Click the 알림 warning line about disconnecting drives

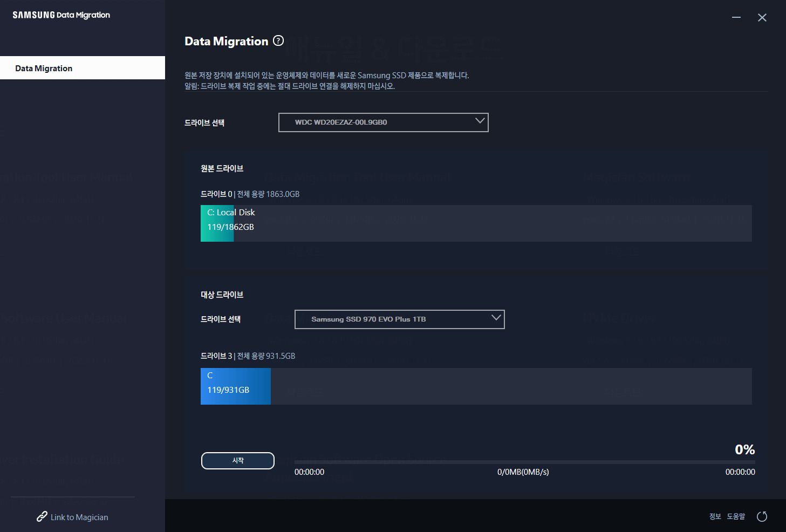coord(290,86)
